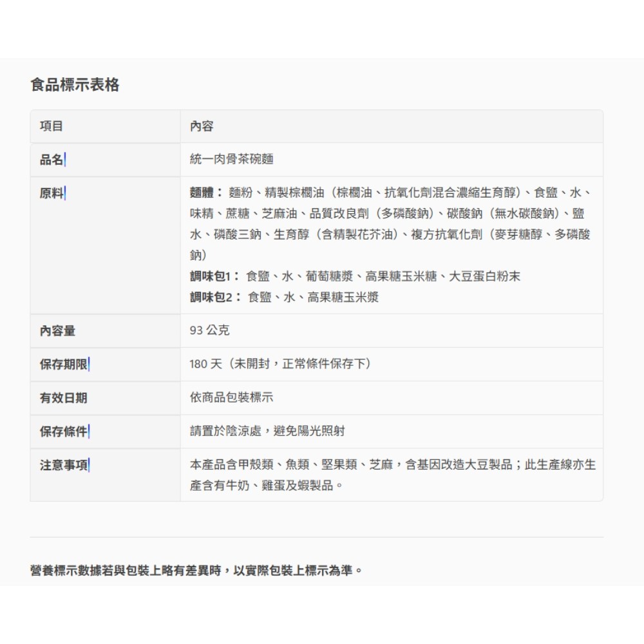Select the 內容 column header

[201, 126]
